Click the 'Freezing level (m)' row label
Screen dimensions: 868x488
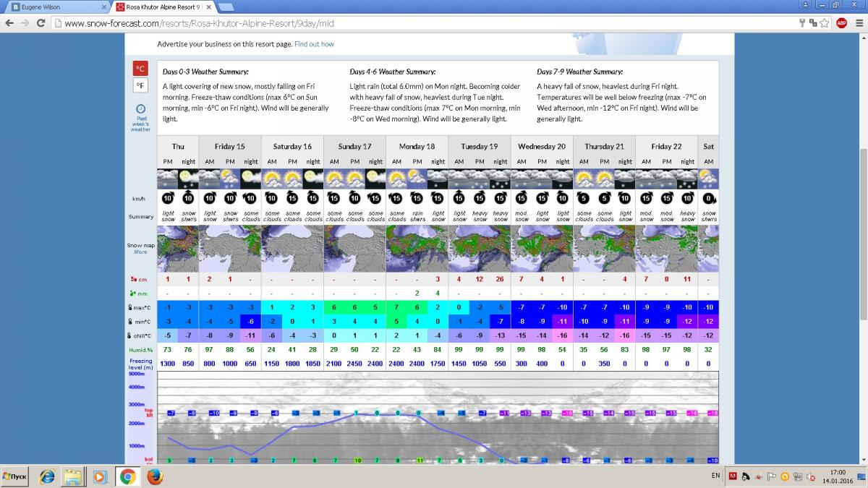click(140, 364)
